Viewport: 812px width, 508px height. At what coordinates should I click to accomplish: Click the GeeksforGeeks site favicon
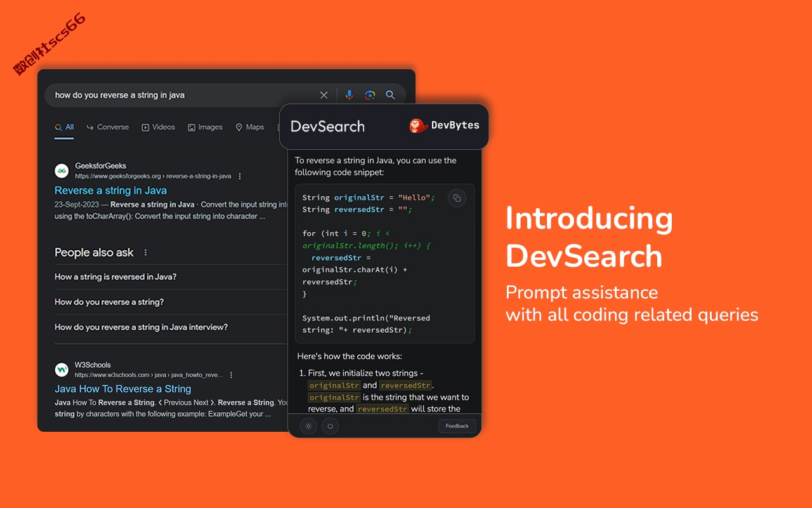tap(62, 170)
